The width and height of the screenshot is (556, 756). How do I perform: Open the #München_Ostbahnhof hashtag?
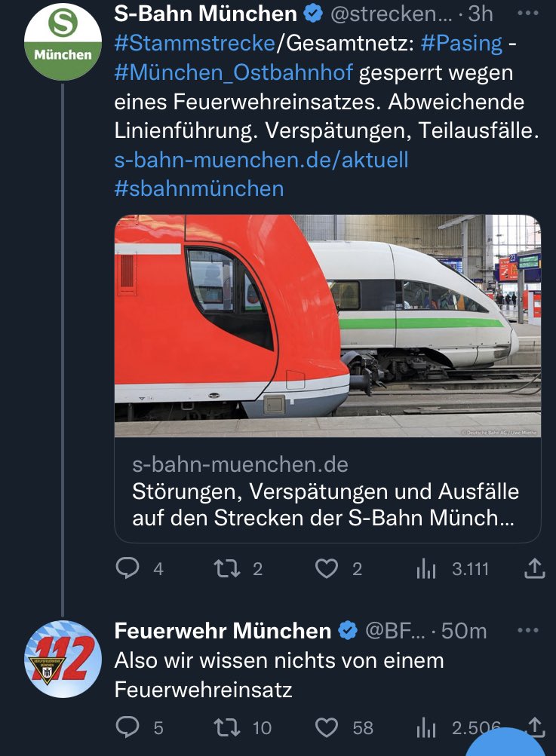(x=233, y=75)
